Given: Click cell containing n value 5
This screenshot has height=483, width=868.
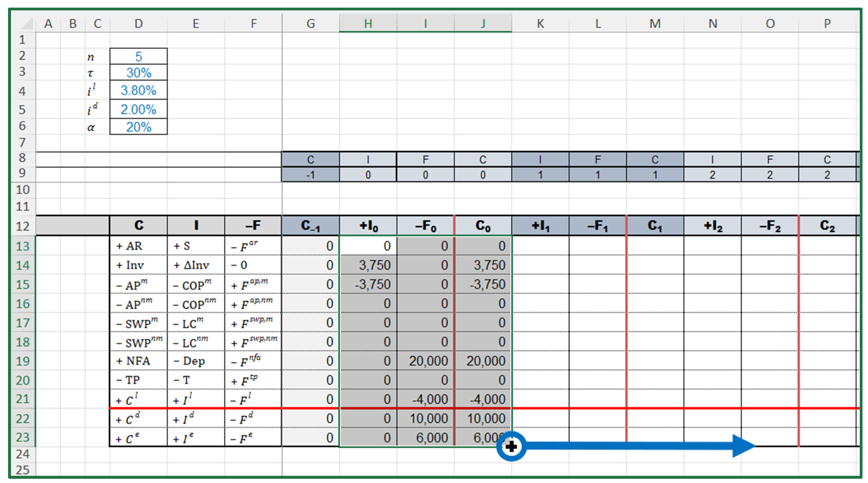Looking at the screenshot, I should pos(138,56).
